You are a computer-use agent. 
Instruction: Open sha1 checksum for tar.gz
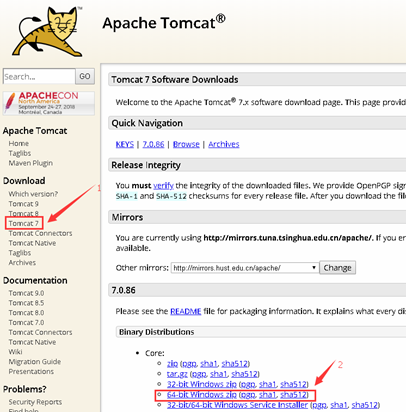[x=219, y=374]
